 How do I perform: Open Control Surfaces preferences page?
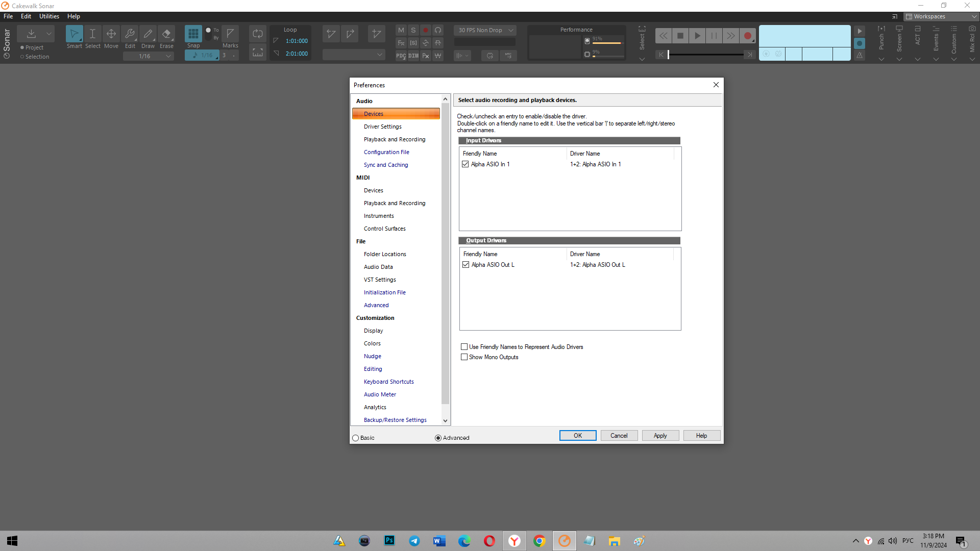tap(385, 229)
